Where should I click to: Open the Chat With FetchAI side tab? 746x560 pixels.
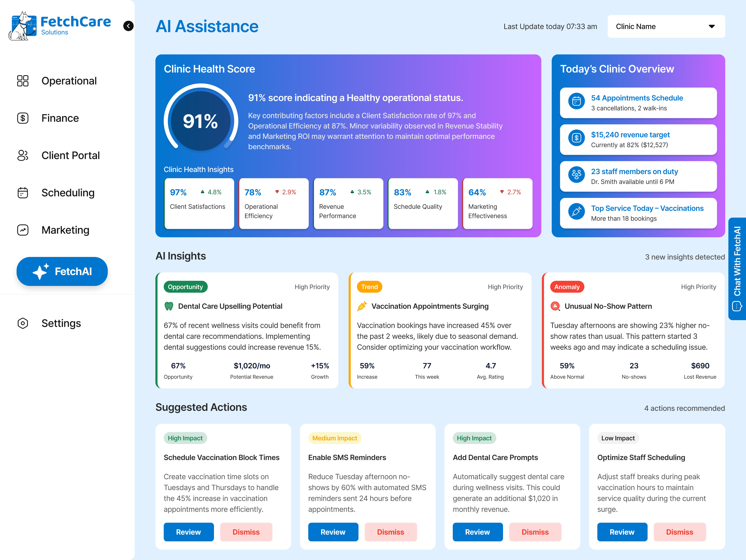point(737,268)
